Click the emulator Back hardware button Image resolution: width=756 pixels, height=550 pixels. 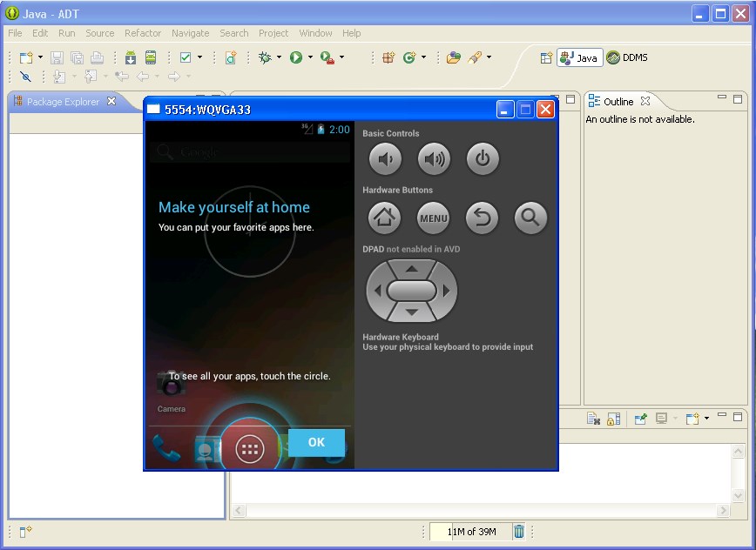click(482, 218)
